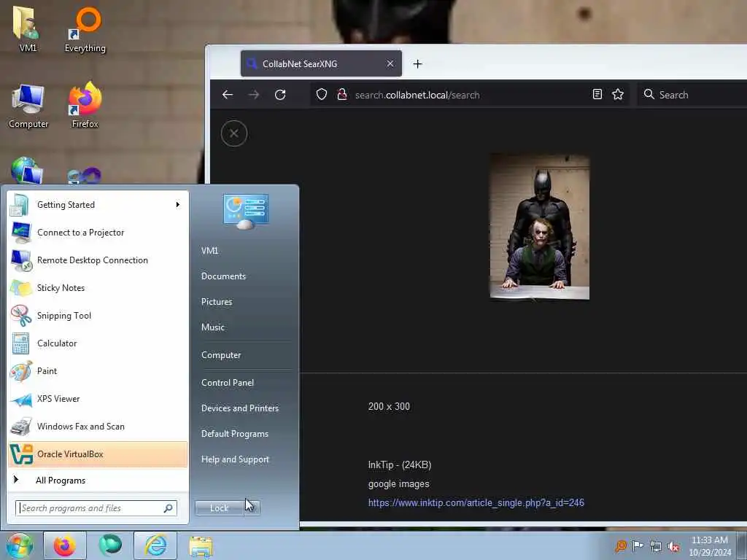The width and height of the screenshot is (747, 560).
Task: Open shutdown options arrow next to Lock
Action: pyautogui.click(x=252, y=508)
